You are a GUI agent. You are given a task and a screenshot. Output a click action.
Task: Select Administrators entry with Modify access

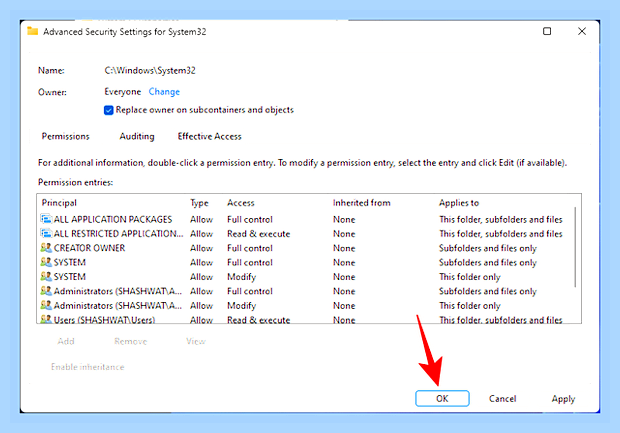pyautogui.click(x=305, y=305)
